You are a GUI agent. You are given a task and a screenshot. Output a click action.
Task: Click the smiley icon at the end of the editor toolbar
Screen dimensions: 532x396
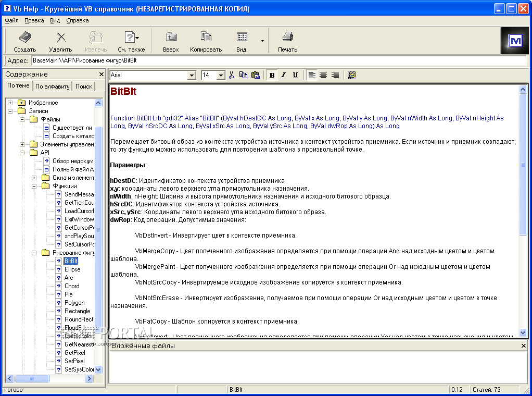point(352,75)
